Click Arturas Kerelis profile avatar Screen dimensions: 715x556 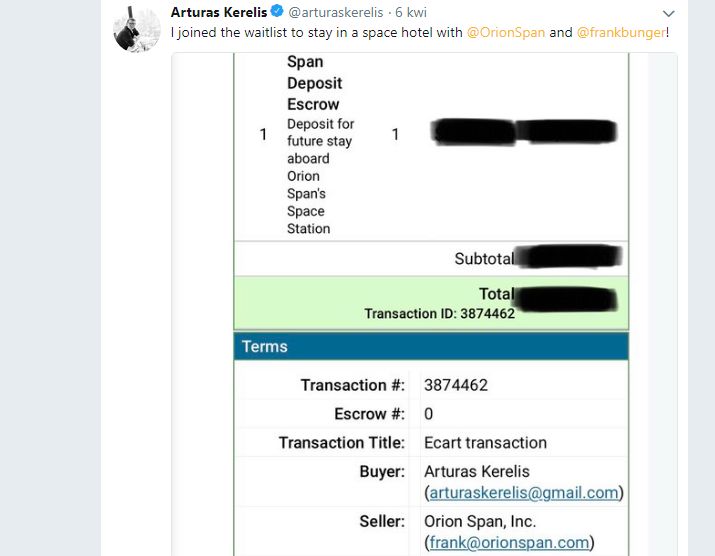click(x=137, y=30)
